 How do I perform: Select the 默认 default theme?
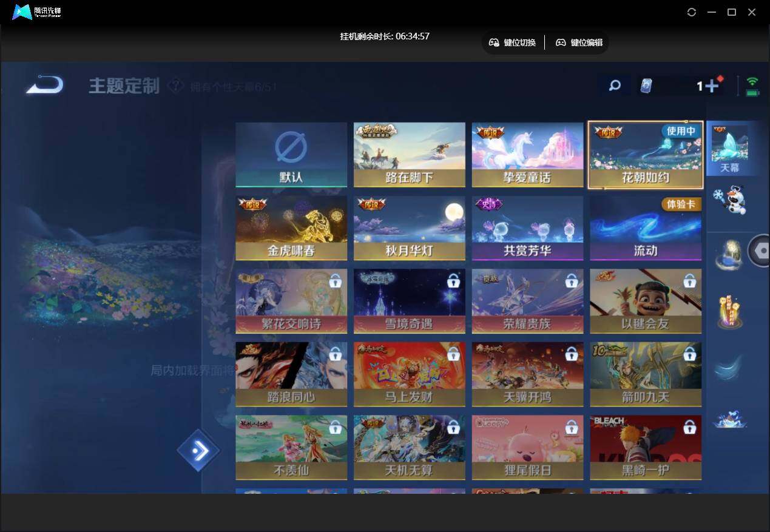pyautogui.click(x=291, y=155)
